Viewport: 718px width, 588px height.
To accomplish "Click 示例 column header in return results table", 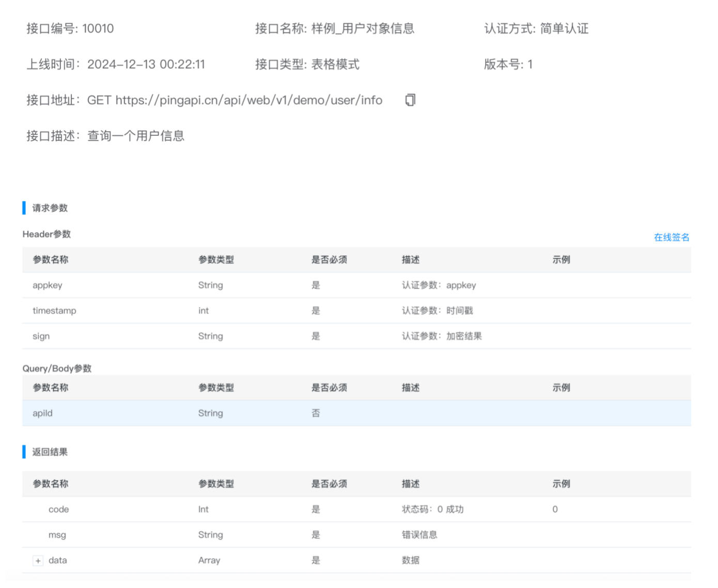I will [x=561, y=484].
